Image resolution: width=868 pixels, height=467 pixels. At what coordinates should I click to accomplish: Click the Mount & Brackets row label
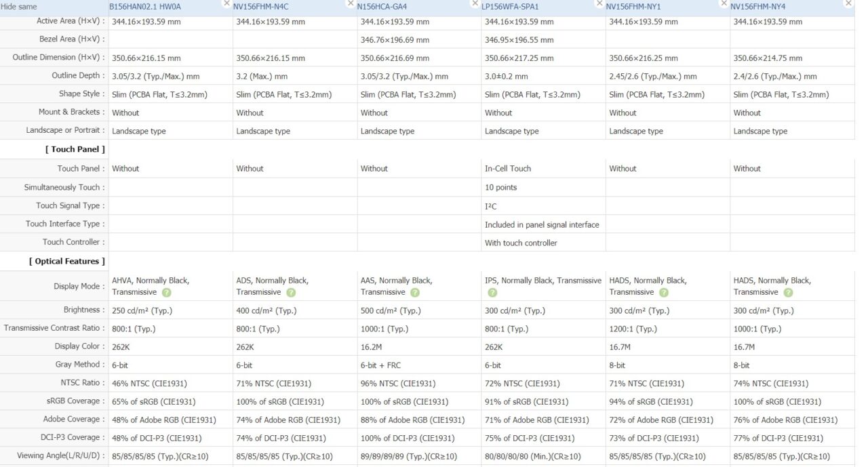click(72, 112)
